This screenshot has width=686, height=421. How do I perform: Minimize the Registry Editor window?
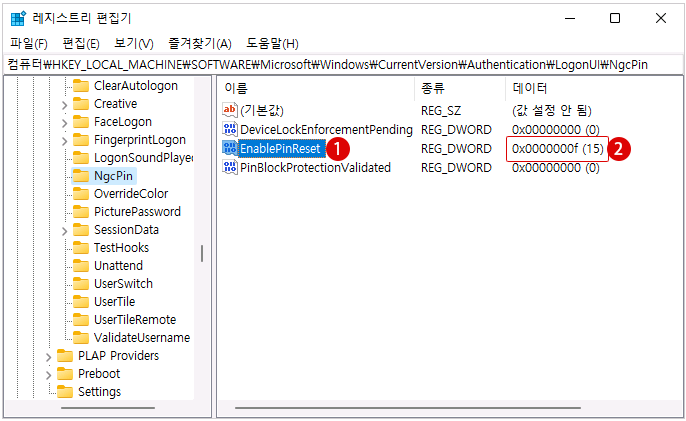click(570, 18)
